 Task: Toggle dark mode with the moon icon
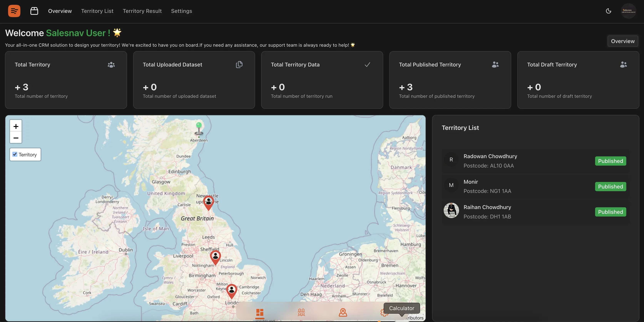click(609, 11)
